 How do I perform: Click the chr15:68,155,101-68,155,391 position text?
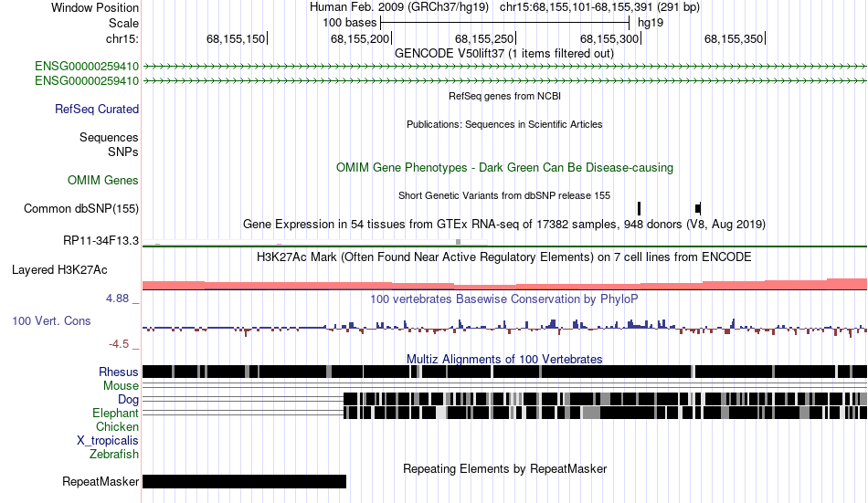point(599,7)
